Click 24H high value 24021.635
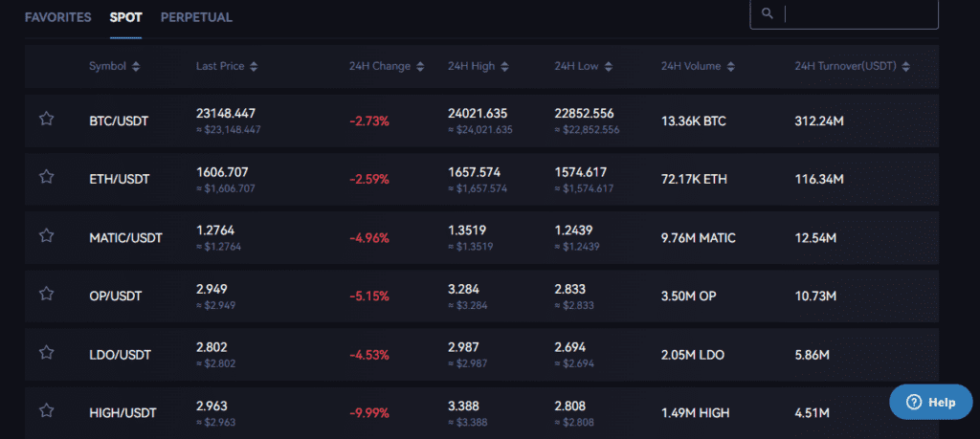Image resolution: width=980 pixels, height=439 pixels. 478,114
